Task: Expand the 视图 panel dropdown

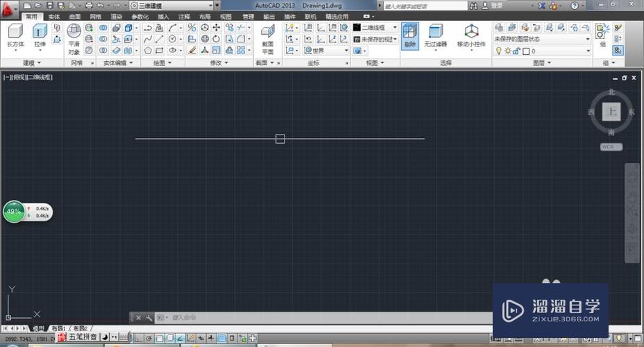Action: 375,63
